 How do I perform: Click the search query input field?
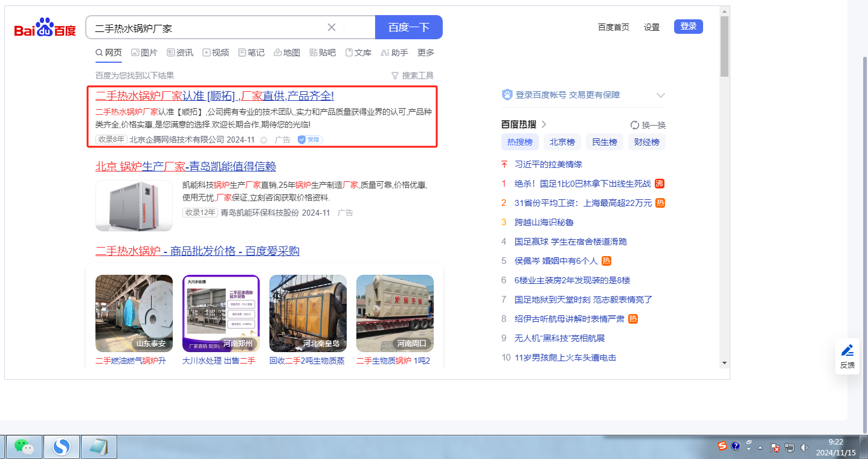pyautogui.click(x=205, y=28)
